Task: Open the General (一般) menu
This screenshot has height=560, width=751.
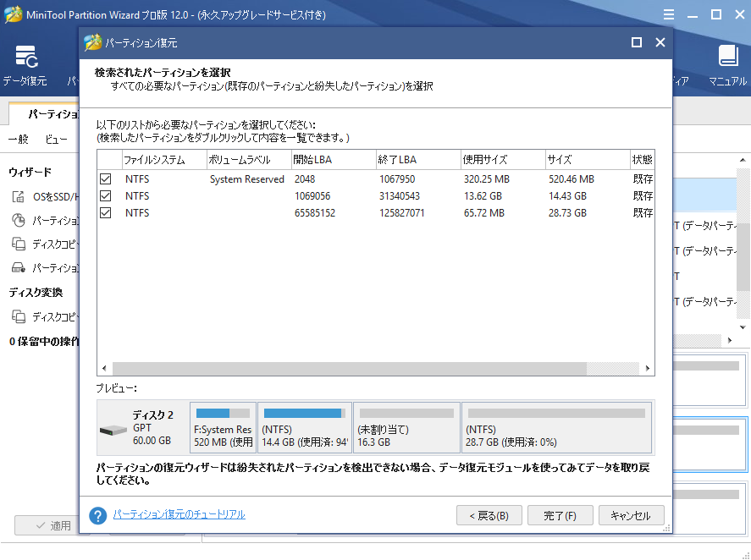Action: (18, 139)
